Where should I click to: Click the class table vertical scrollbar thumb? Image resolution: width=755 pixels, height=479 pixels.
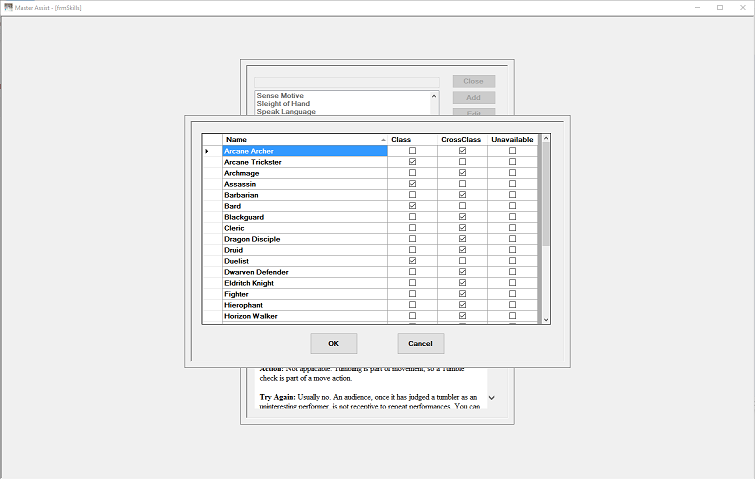click(x=546, y=194)
